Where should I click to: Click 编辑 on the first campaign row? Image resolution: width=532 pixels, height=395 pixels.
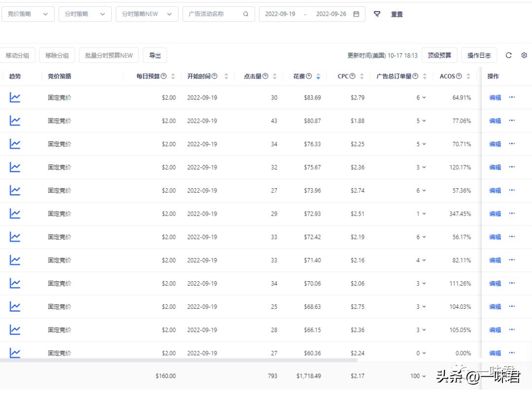[495, 97]
